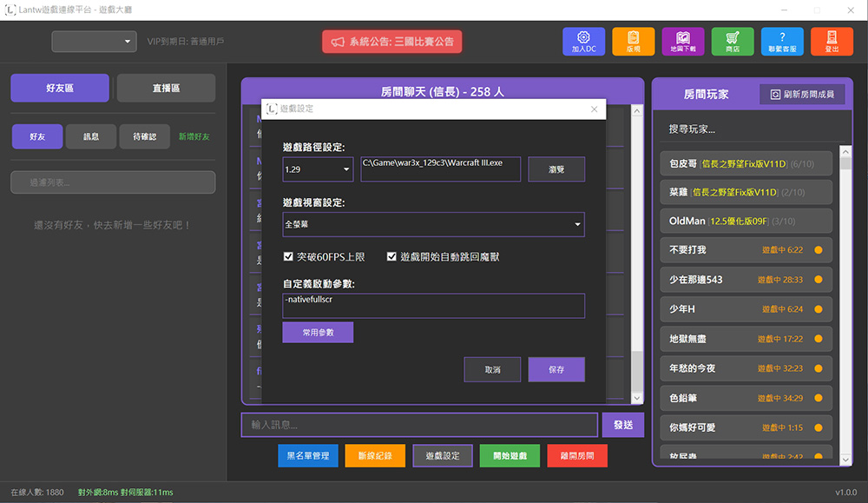868x503 pixels.
Task: Click the 對外網:8ms ping status text
Action: coord(100,493)
